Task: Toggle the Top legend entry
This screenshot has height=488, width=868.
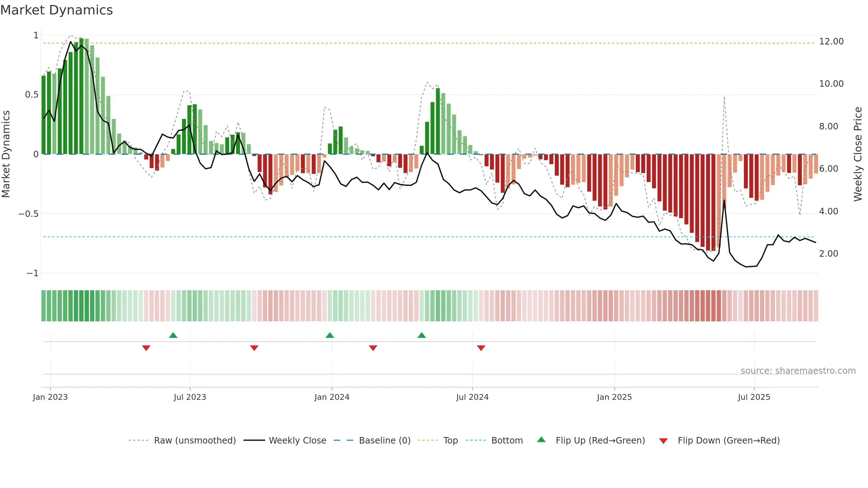Action: click(x=438, y=440)
